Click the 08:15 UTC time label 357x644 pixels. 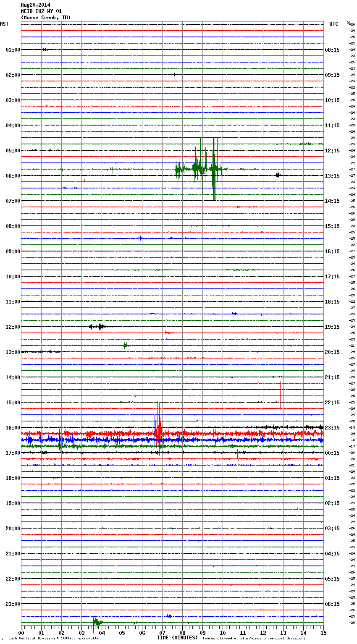[x=332, y=50]
